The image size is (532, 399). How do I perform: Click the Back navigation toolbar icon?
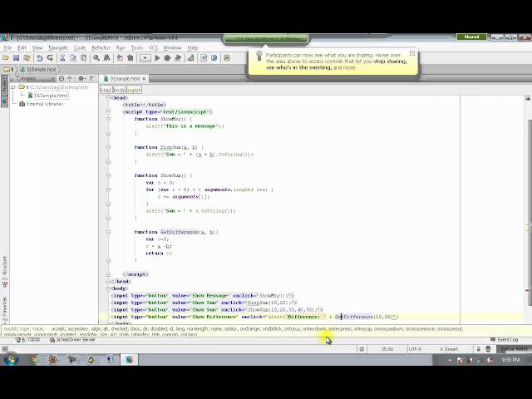120,58
